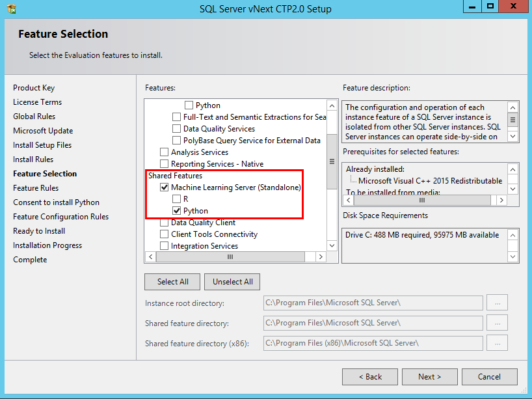Check PolyBase Query Service for External Data

(x=176, y=140)
